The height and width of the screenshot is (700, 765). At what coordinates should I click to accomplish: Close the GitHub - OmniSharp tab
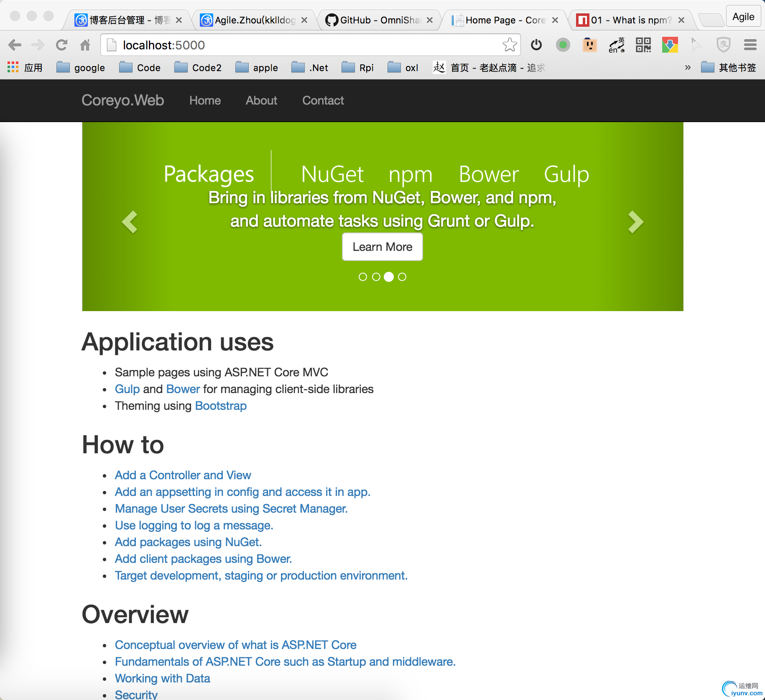(430, 20)
